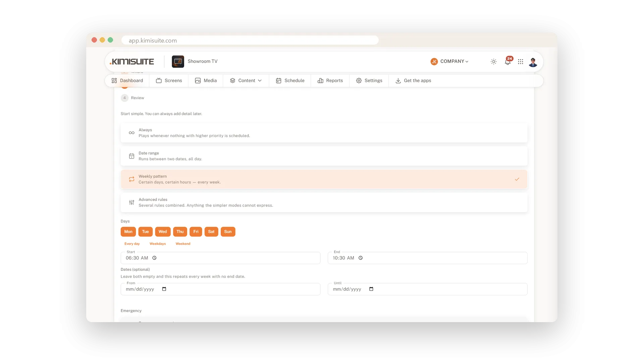Open the user profile avatar

pyautogui.click(x=533, y=62)
